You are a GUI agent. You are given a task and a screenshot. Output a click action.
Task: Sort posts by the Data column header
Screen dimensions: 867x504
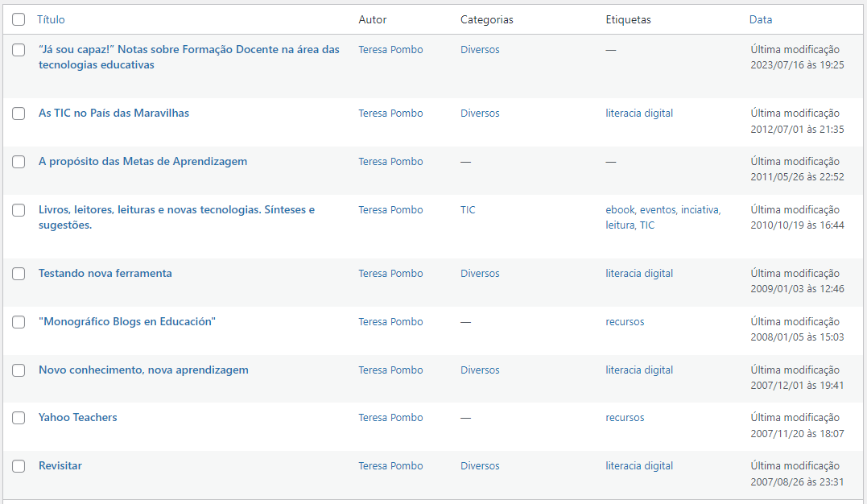click(x=760, y=19)
